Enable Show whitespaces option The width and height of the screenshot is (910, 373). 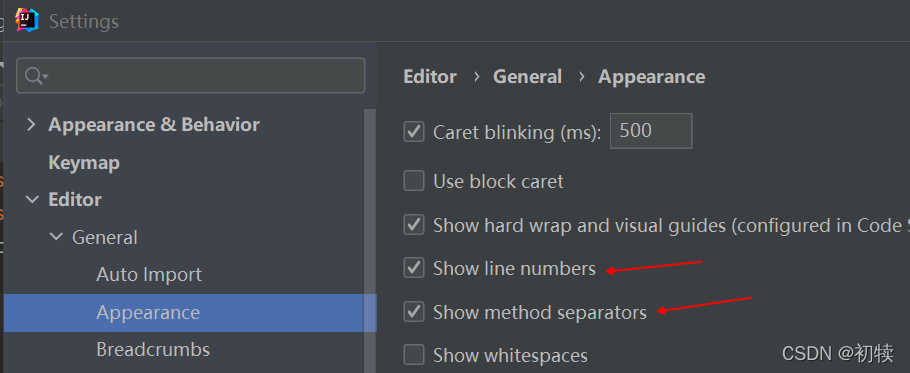click(x=414, y=354)
